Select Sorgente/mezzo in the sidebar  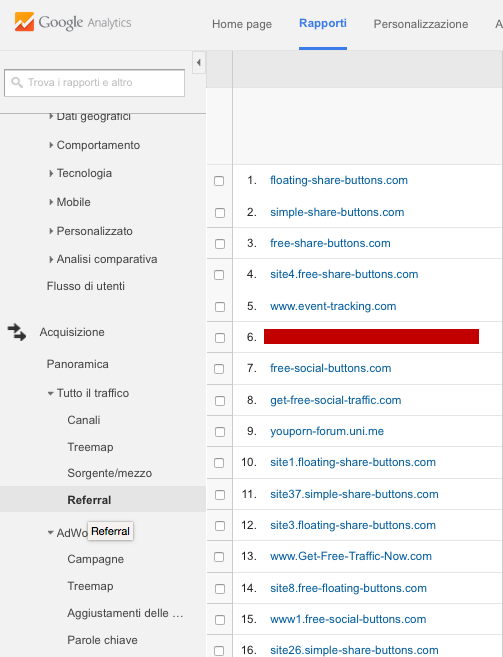click(x=110, y=473)
